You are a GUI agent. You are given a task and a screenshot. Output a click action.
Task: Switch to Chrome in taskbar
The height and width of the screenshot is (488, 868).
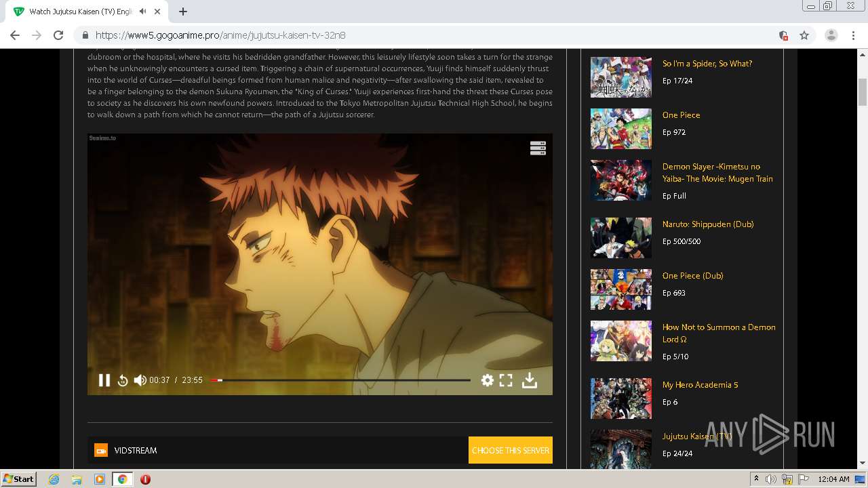[123, 479]
